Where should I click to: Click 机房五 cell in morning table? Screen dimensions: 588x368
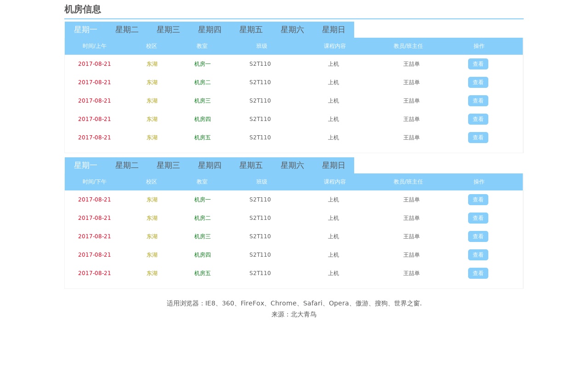(203, 138)
